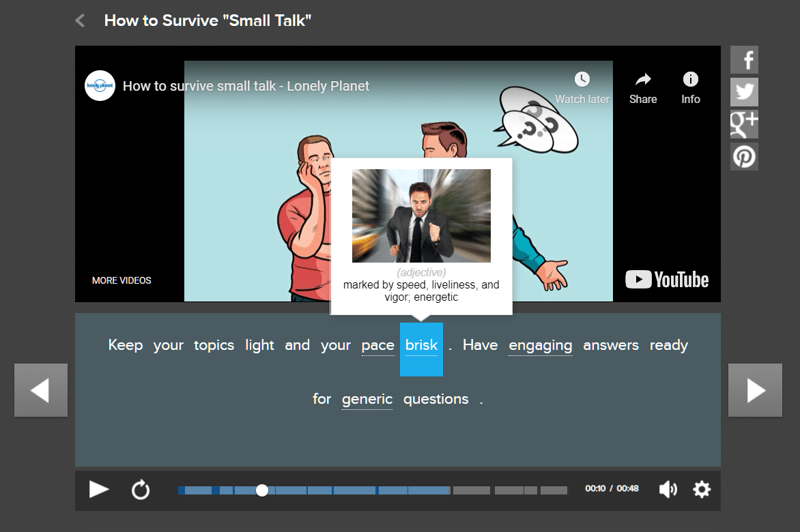800x532 pixels.
Task: Open the MORE VIDEOS menu
Action: pos(122,280)
